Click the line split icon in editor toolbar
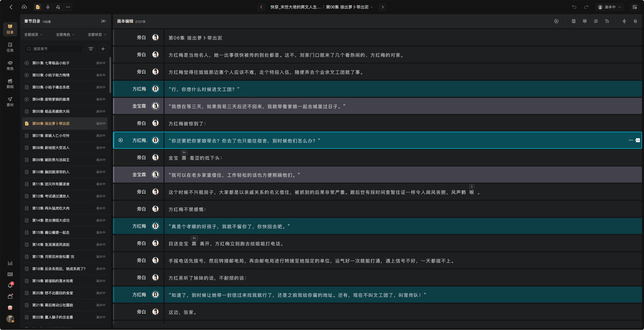 click(624, 21)
